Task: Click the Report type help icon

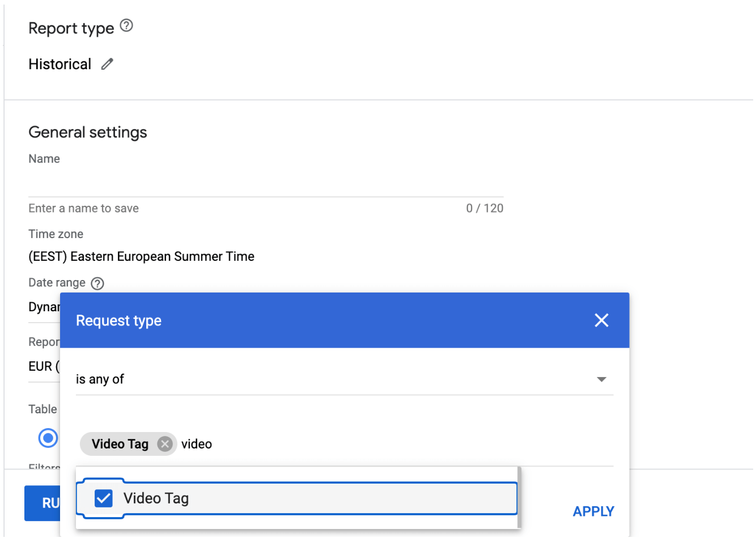Action: (x=126, y=26)
